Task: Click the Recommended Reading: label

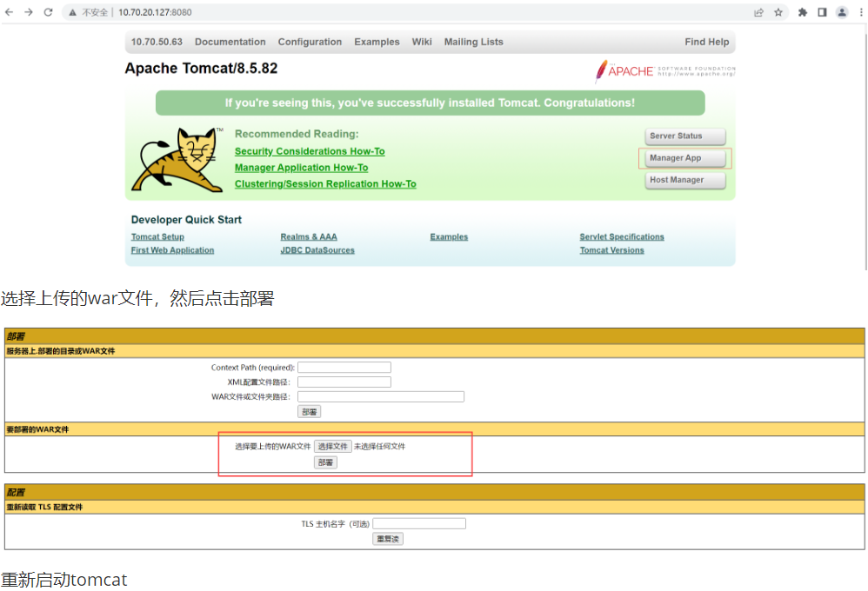Action: 297,134
